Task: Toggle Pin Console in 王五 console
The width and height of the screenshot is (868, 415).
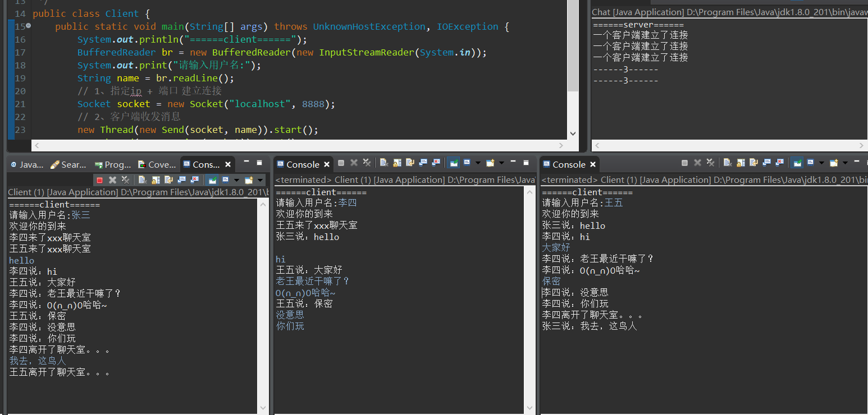Action: pos(797,163)
